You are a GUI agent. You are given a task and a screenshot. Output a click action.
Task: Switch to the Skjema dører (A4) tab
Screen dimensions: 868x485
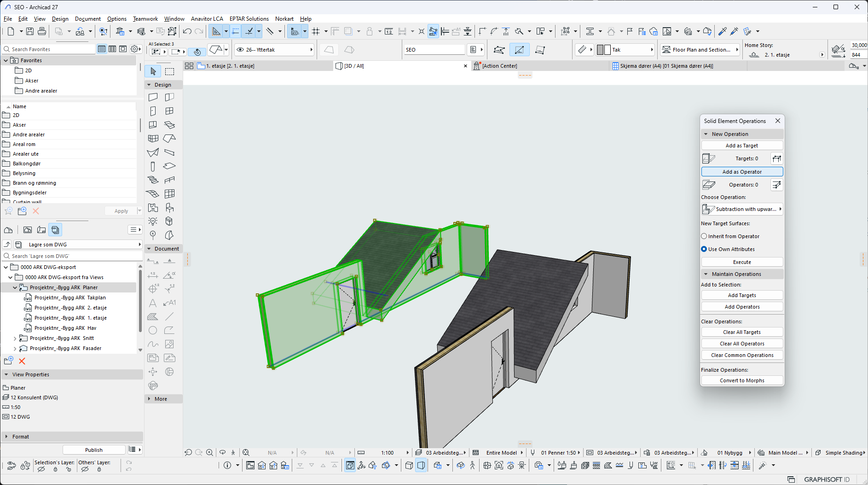666,66
